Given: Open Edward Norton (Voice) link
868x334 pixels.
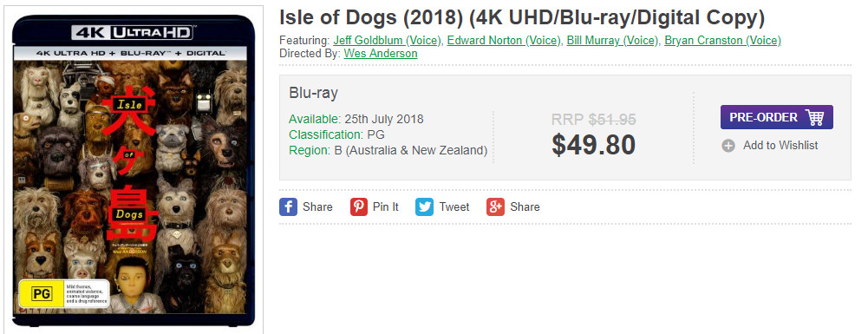Looking at the screenshot, I should (504, 41).
